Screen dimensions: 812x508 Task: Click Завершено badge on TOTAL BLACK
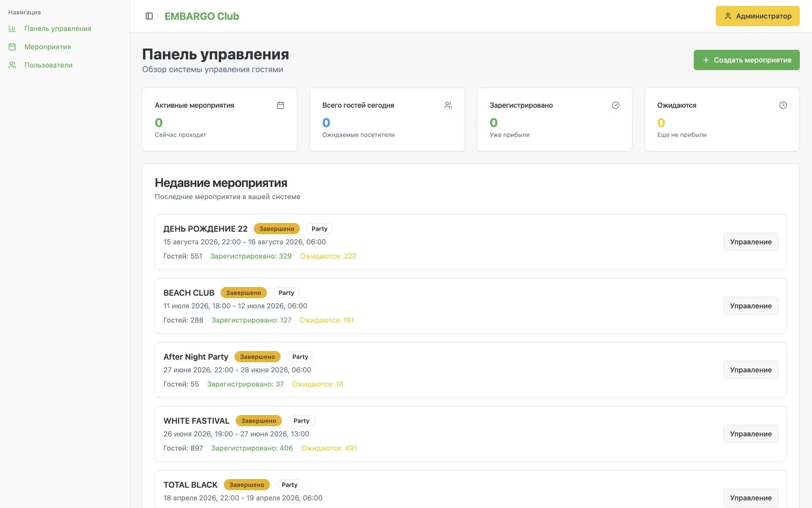(247, 485)
